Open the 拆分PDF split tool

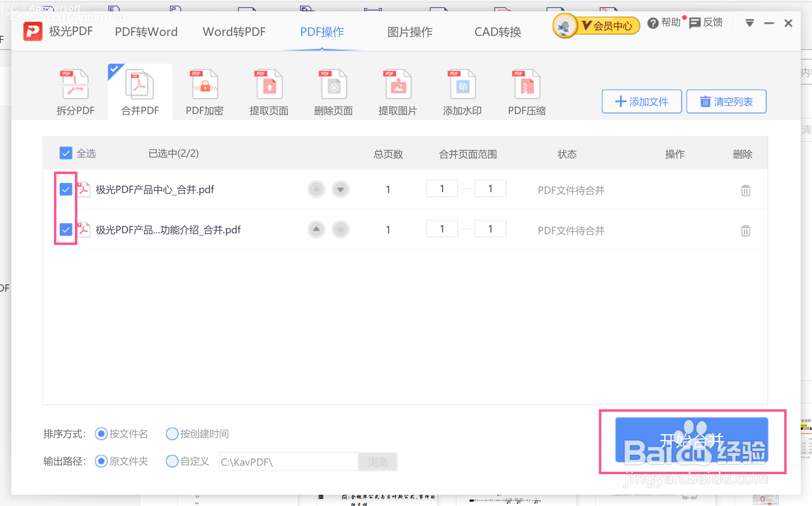(x=75, y=93)
